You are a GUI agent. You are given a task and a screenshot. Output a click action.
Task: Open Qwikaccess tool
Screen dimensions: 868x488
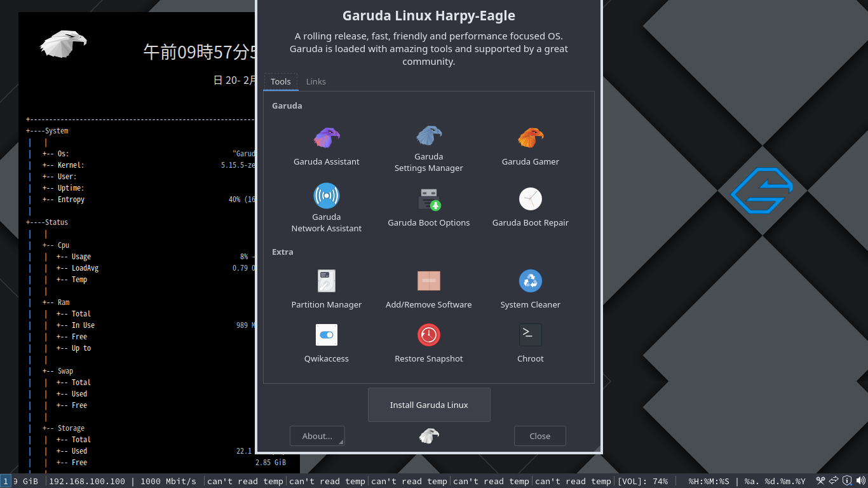[327, 344]
